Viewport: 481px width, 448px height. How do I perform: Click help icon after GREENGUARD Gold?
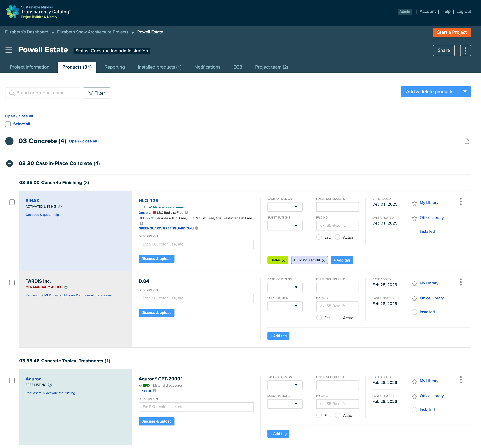[x=196, y=228]
